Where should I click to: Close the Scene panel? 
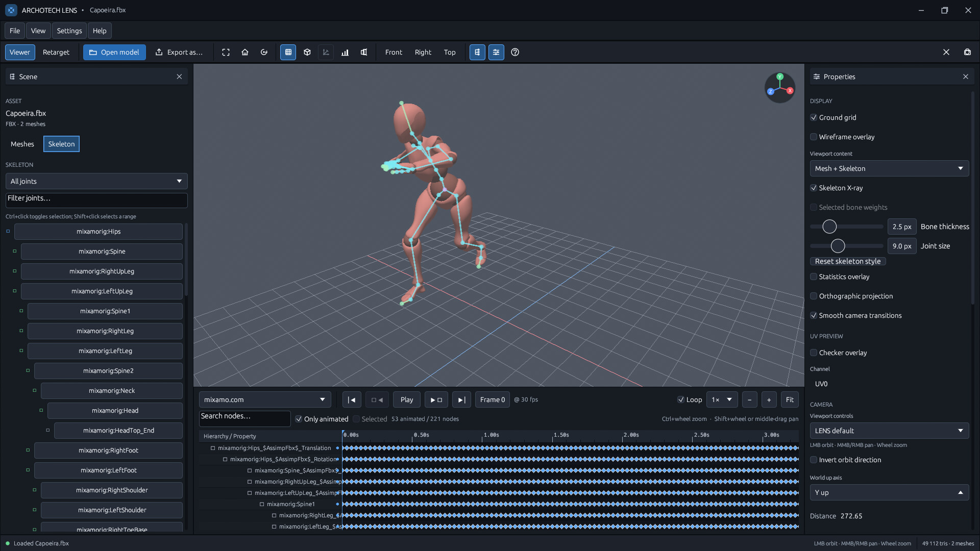(179, 77)
